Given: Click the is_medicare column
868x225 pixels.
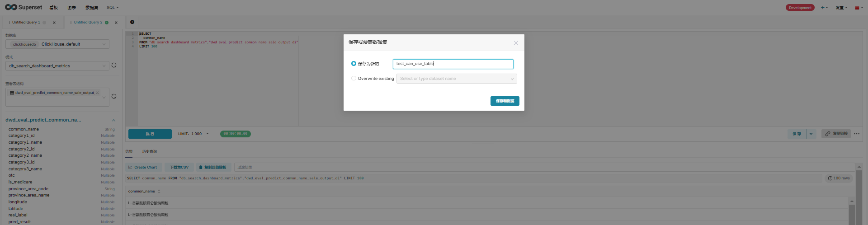Looking at the screenshot, I should click(20, 182).
